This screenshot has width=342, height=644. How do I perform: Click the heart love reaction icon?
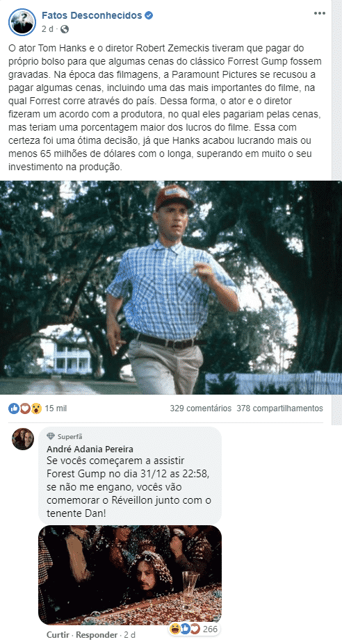pos(25,408)
